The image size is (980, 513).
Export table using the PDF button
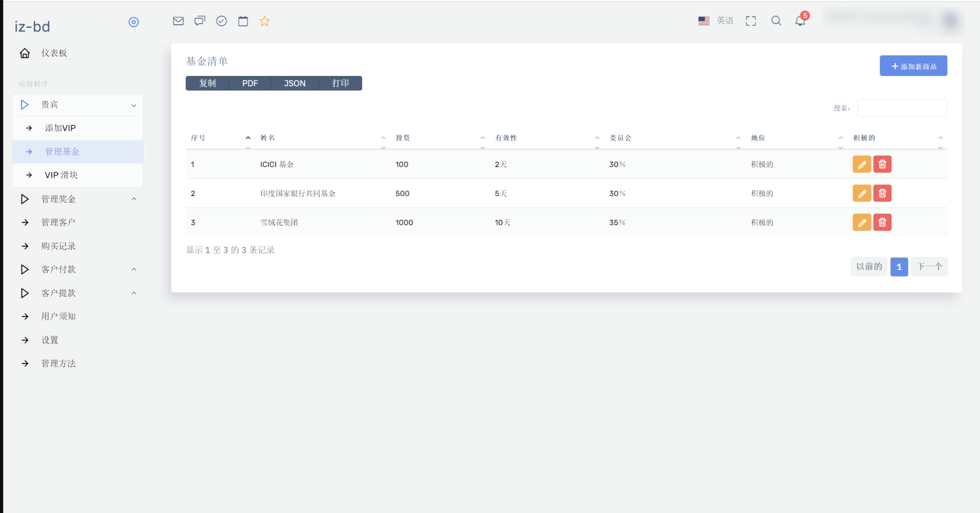pos(250,83)
